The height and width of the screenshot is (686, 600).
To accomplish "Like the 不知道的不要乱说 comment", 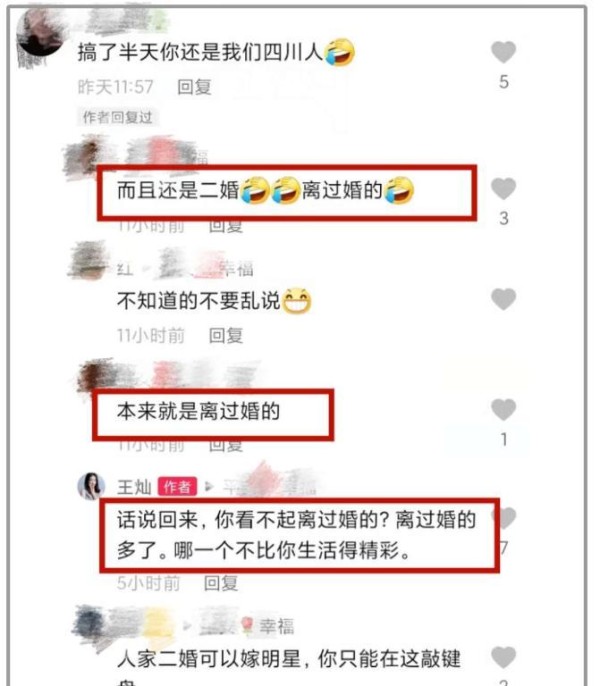I will (x=503, y=299).
